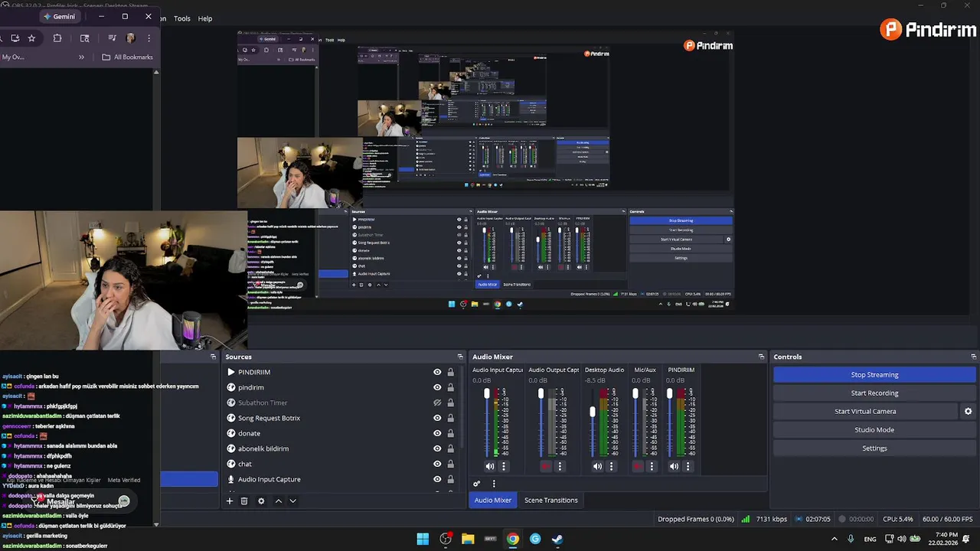Click the Chrome taskbar icon
This screenshot has width=980, height=551.
coord(513,539)
